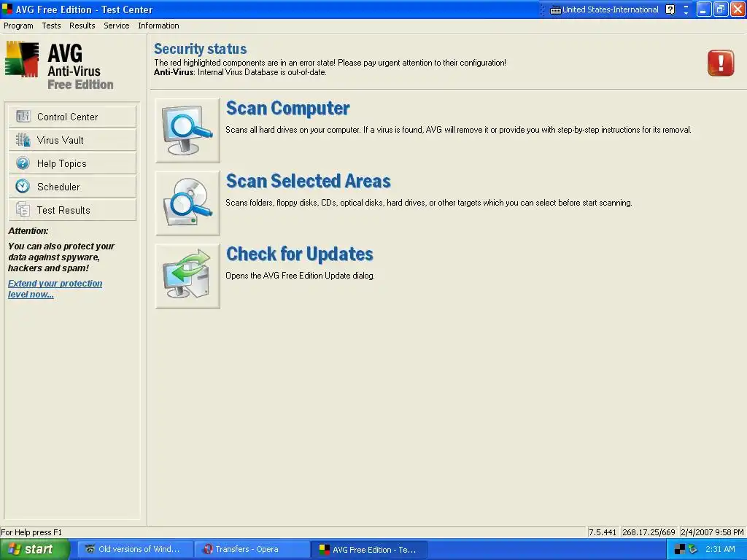Image resolution: width=747 pixels, height=560 pixels.
Task: Click the red security warning exclamation icon
Action: [720, 63]
